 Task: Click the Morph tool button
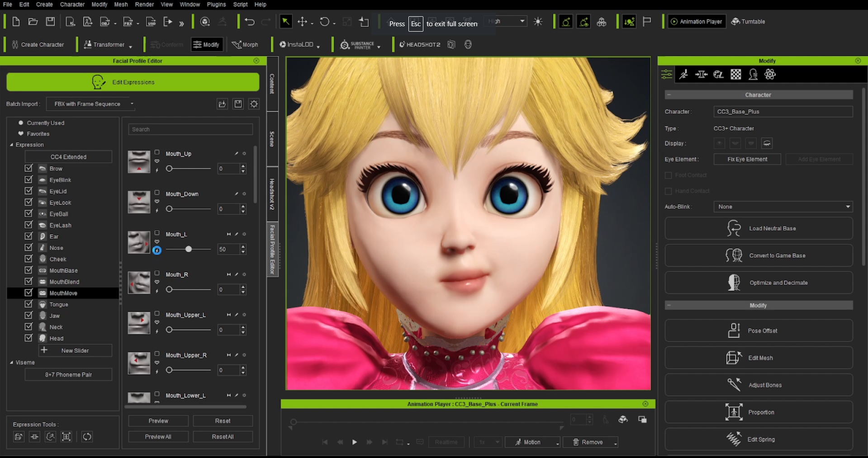(x=245, y=44)
